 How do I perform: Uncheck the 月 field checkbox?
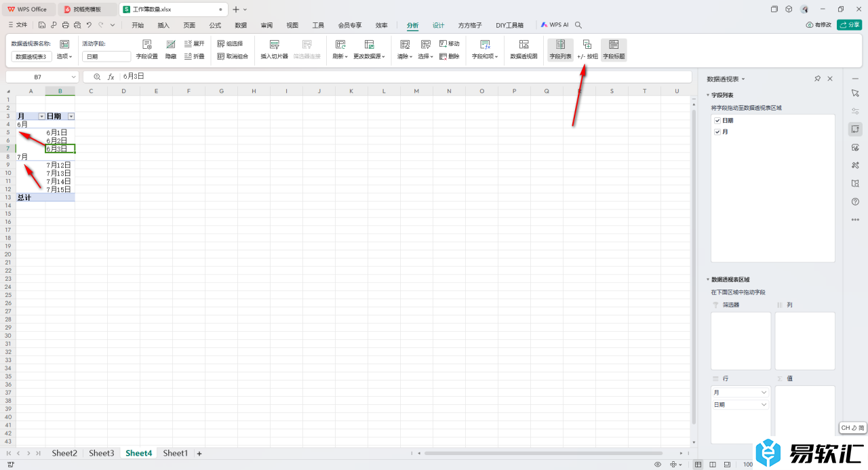click(x=717, y=132)
